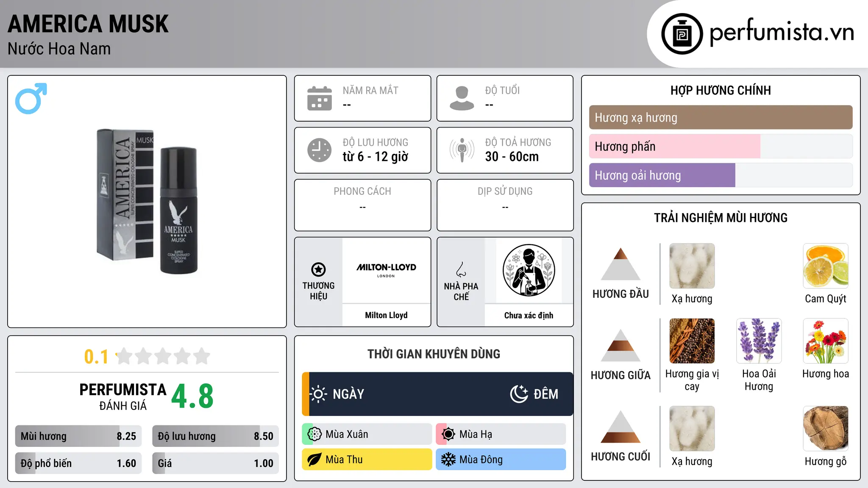Open the America Musk product photo
Screen dimensions: 868x488
pyautogui.click(x=147, y=202)
